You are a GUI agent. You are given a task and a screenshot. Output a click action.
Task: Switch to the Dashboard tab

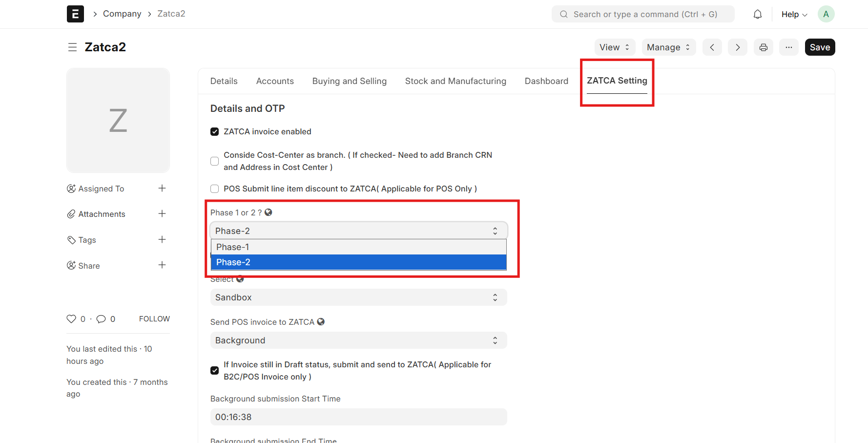click(x=546, y=81)
